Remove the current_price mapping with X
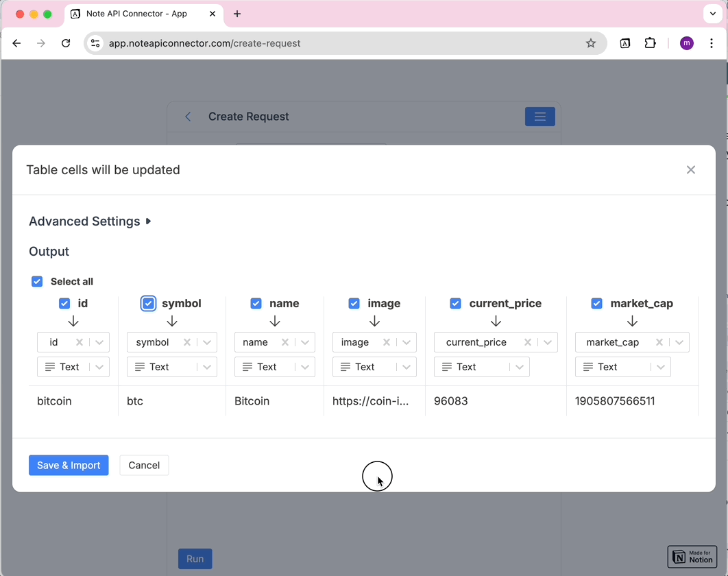728x576 pixels. click(528, 342)
